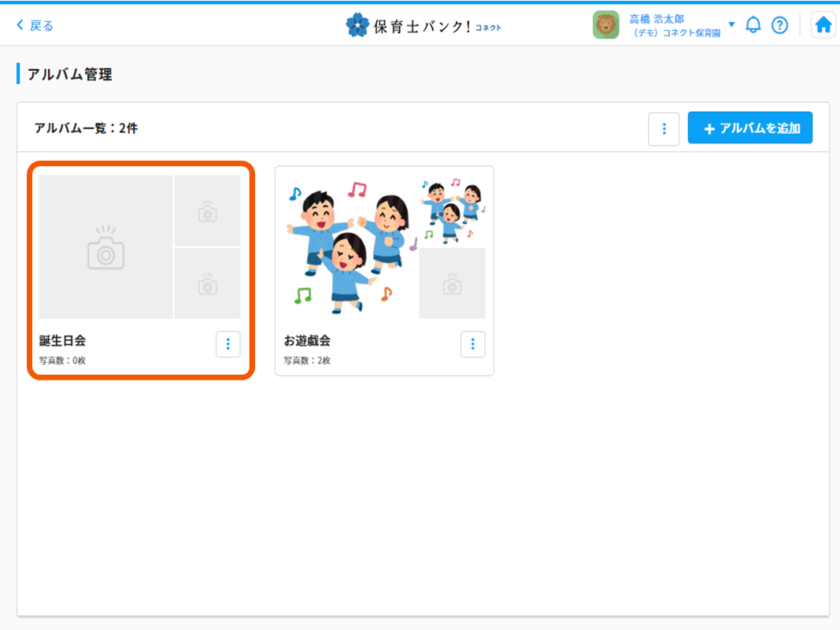Click the camera placeholder tile in お遊戯会 cover
840x630 pixels.
tap(452, 282)
